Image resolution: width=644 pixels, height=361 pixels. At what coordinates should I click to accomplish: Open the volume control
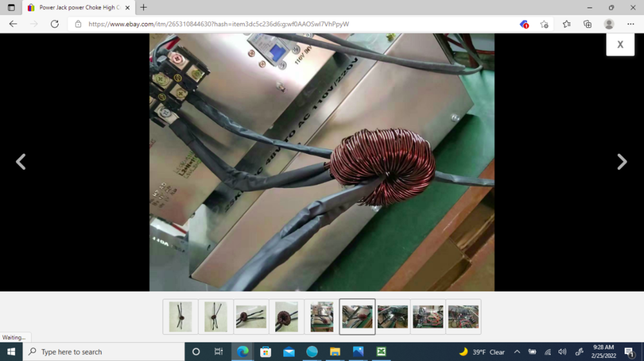[x=562, y=351]
